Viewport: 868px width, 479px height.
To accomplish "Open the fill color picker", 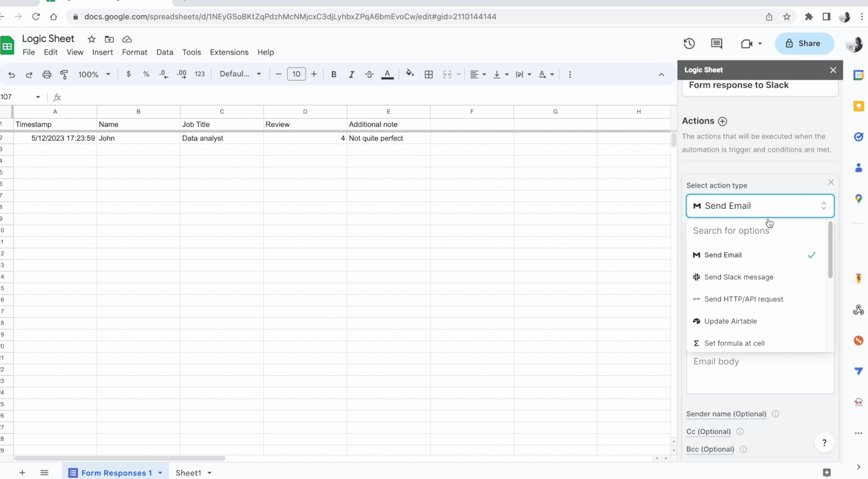I will click(x=409, y=74).
